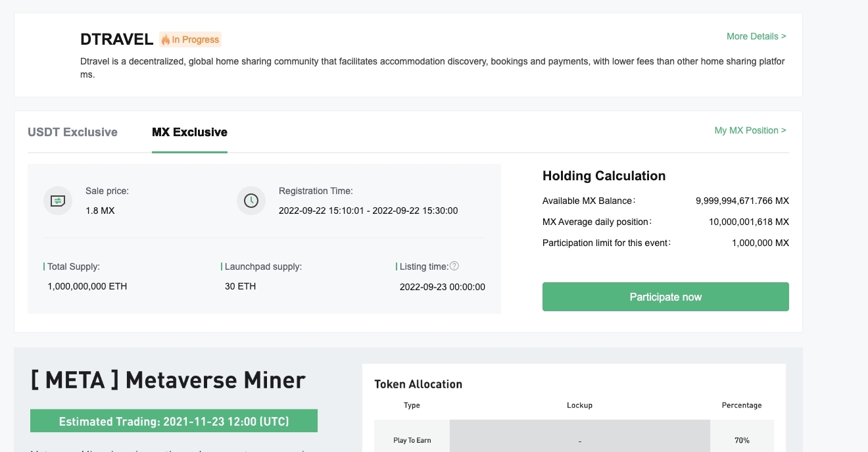Click the Available MX Balance amount
868x452 pixels.
(742, 201)
